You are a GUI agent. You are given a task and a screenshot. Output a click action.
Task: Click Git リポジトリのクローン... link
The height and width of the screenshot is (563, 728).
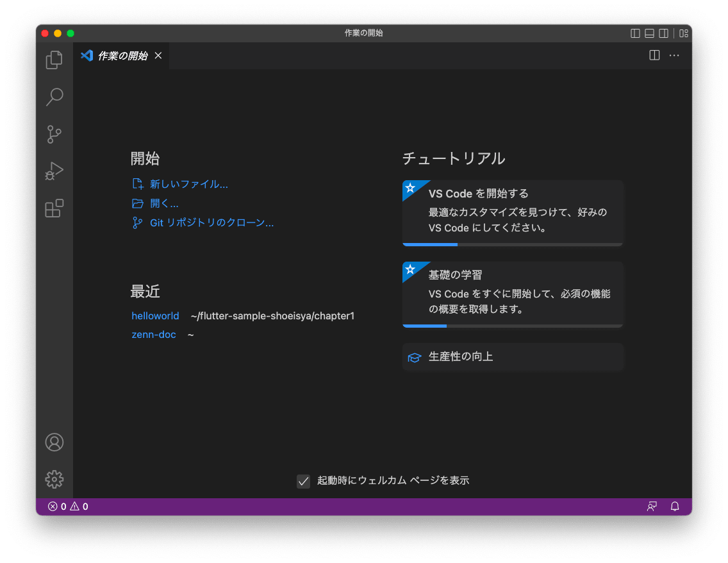click(x=211, y=223)
